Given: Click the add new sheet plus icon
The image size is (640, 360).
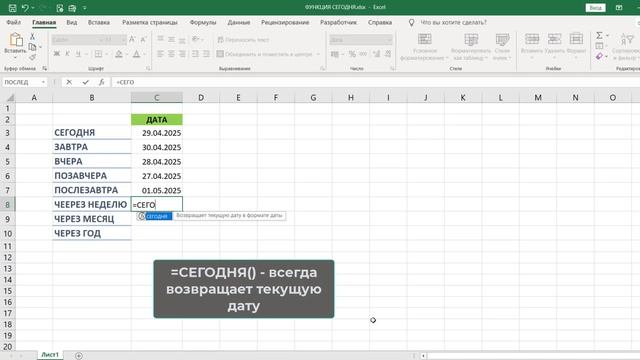Looking at the screenshot, I should coord(79,356).
